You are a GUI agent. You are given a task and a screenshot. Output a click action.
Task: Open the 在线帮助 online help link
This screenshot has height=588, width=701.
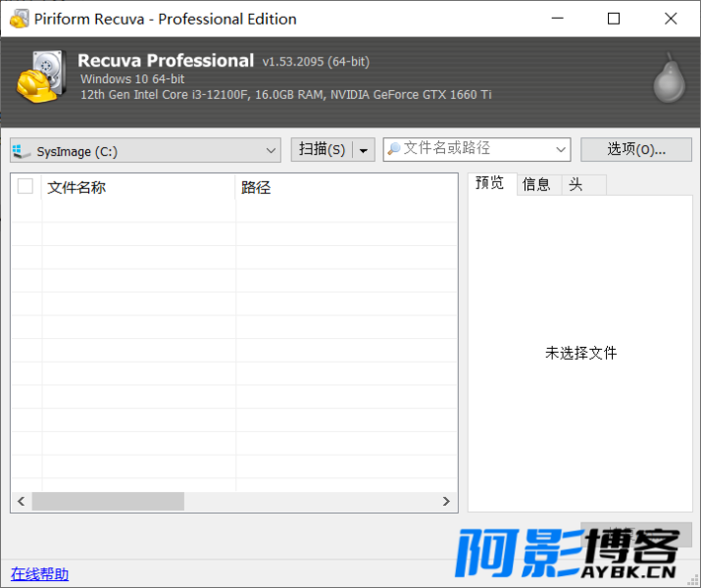coord(39,574)
